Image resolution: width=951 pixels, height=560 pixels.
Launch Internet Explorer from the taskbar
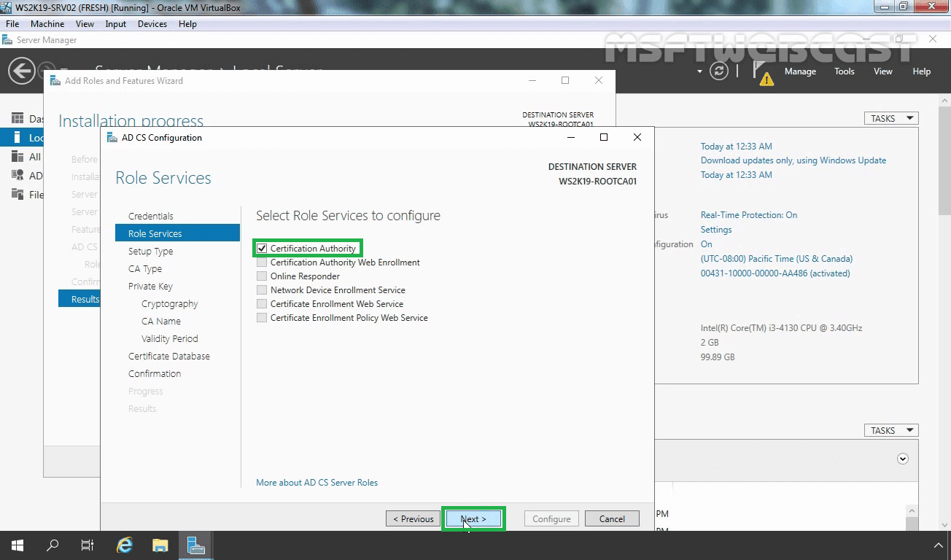pyautogui.click(x=125, y=545)
